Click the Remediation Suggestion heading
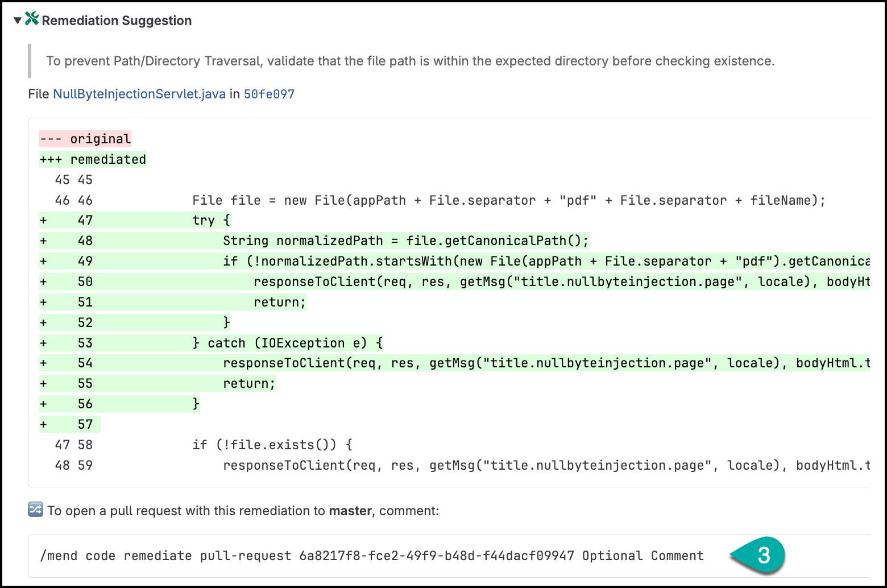Screen dimensions: 887x588 point(117,21)
